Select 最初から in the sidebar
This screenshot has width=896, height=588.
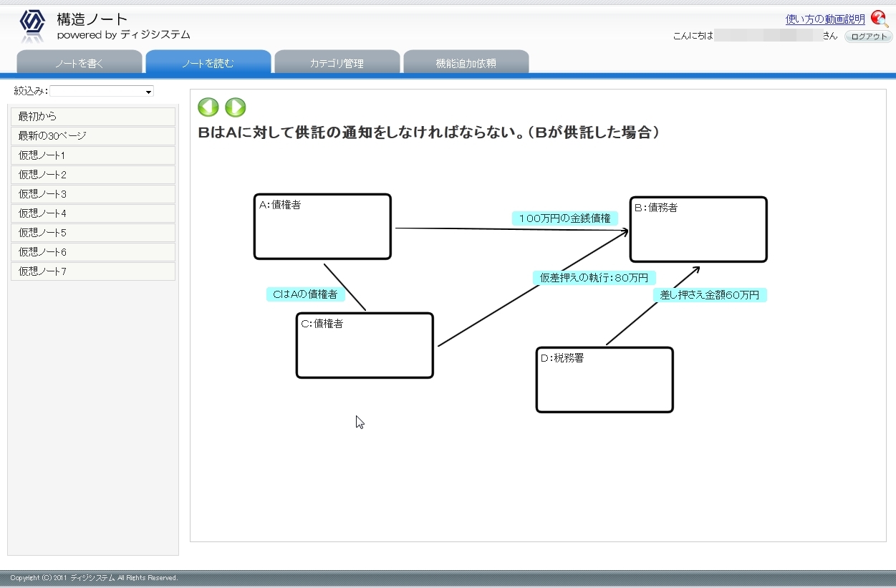(x=93, y=116)
